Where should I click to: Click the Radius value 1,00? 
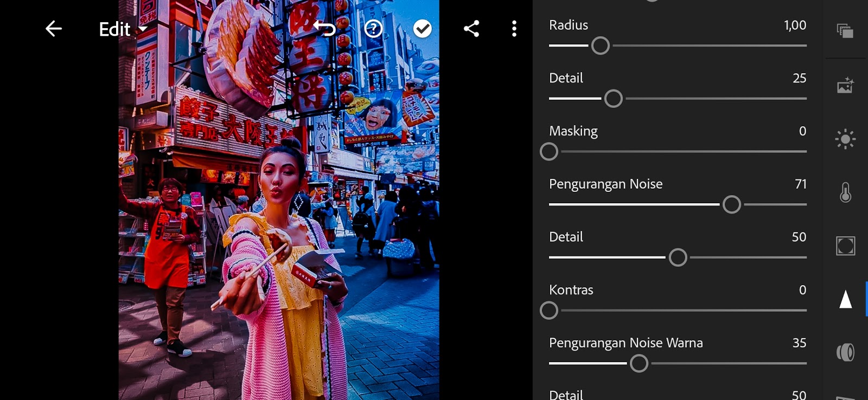pos(795,25)
